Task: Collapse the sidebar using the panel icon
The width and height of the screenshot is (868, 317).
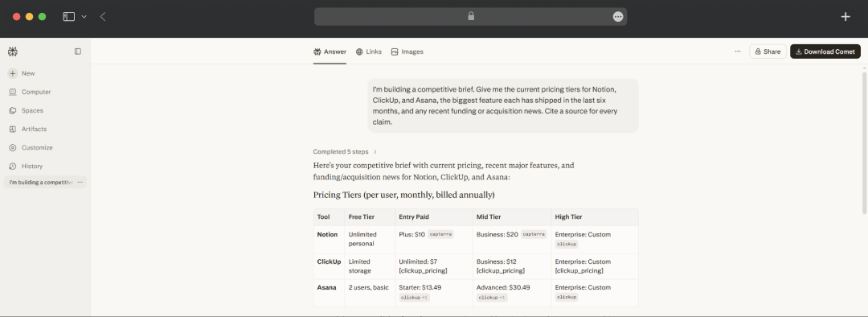Action: point(78,51)
